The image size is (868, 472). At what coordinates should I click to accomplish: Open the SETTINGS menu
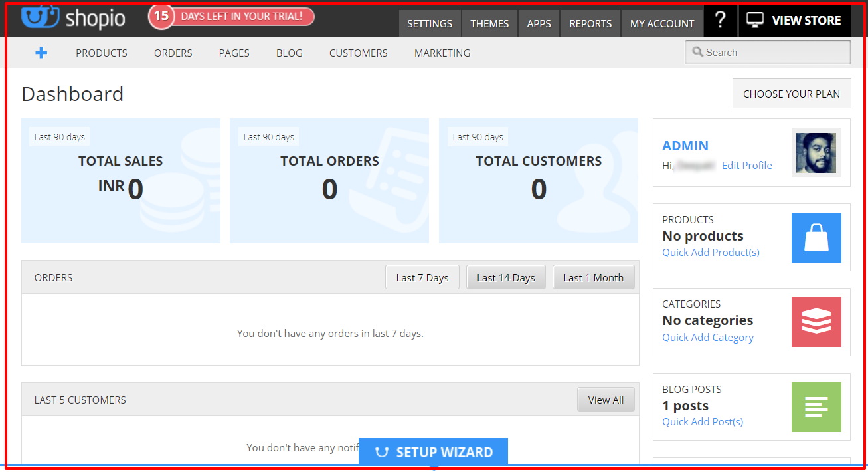pos(430,23)
